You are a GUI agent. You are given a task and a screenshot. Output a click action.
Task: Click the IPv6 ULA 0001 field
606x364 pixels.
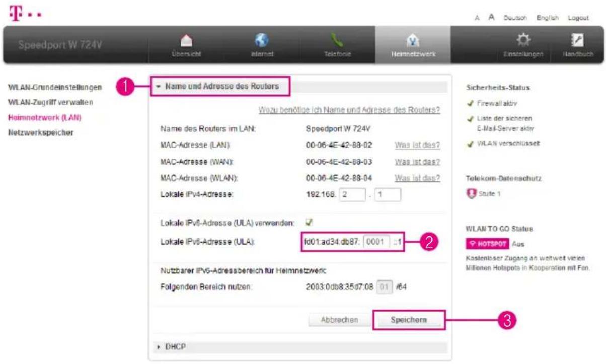coord(376,242)
